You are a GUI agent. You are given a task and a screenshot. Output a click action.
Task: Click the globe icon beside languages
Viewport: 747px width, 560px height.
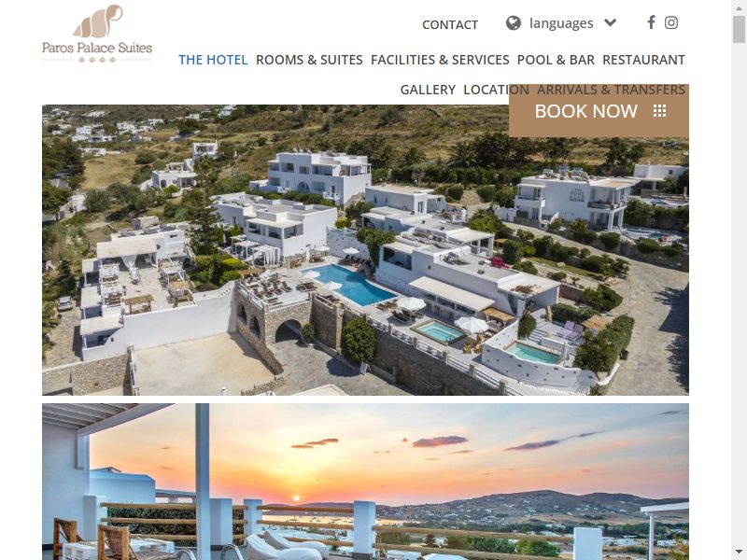513,22
